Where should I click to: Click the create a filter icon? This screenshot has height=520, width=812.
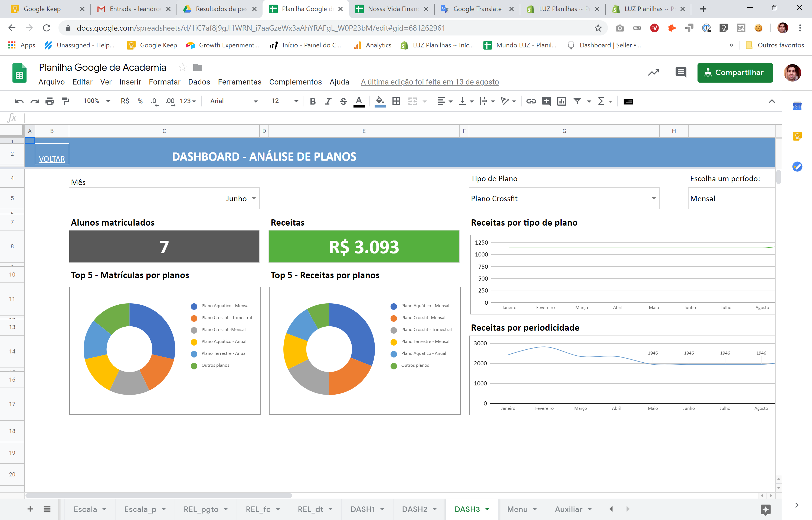coord(577,101)
